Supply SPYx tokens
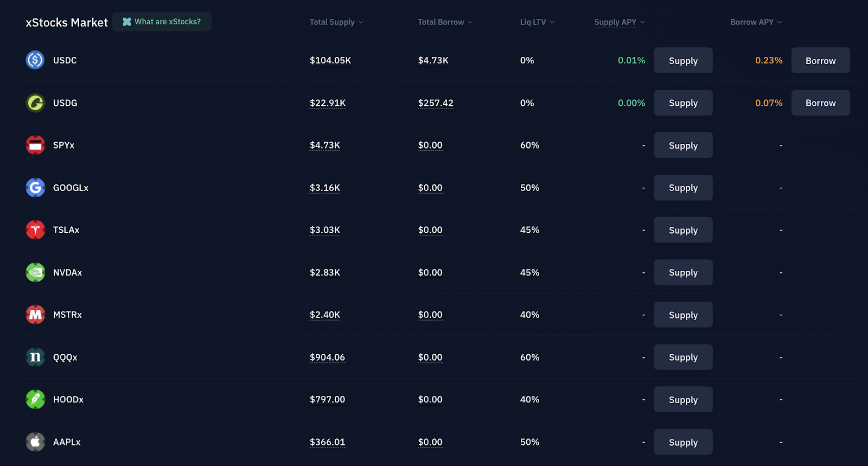Viewport: 868px width, 466px height. (x=683, y=145)
